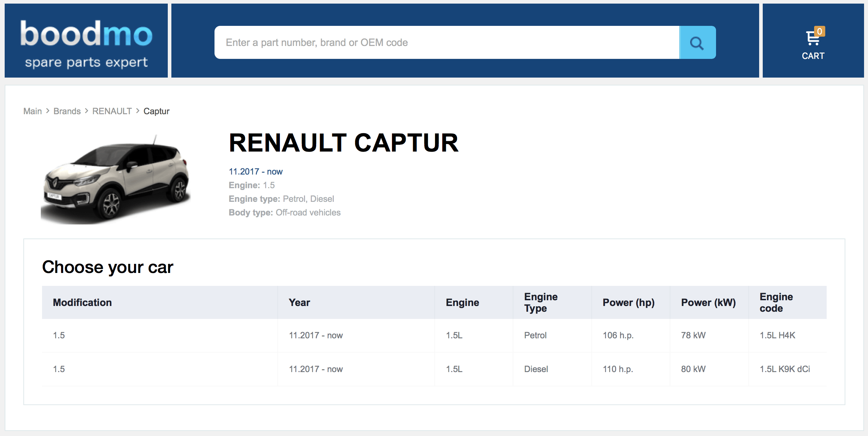Click the 78 kW power cell
The width and height of the screenshot is (868, 436).
click(x=693, y=335)
